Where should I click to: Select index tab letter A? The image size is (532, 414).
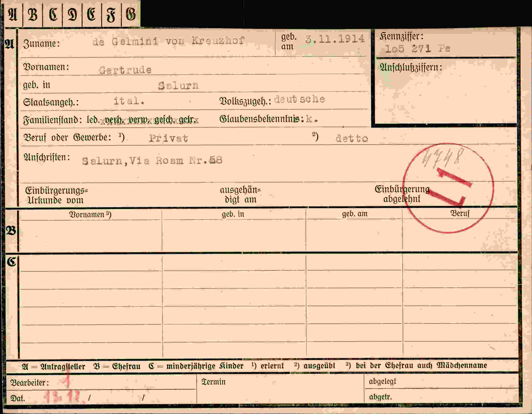tap(13, 14)
